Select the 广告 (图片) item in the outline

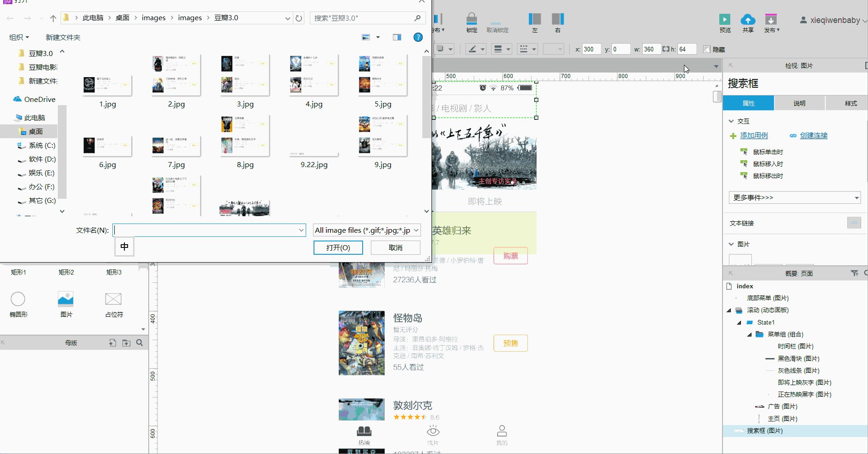782,406
